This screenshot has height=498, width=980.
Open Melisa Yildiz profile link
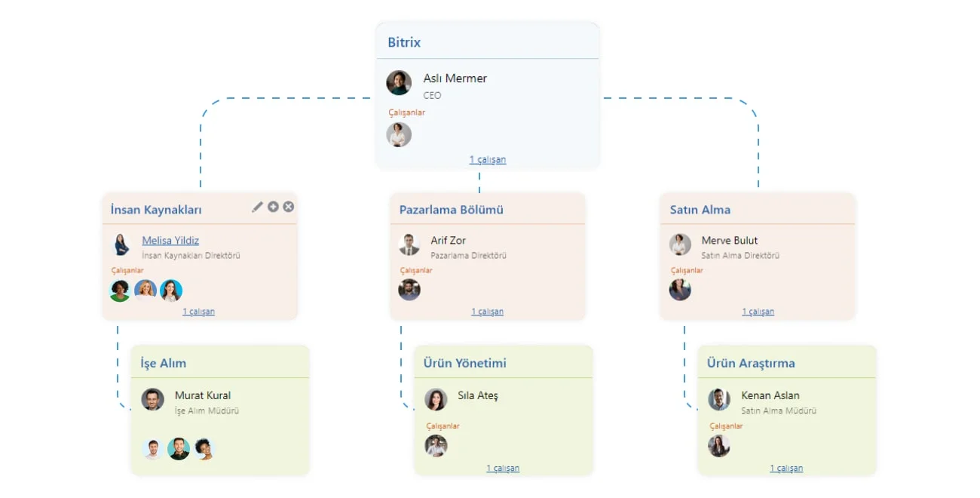pyautogui.click(x=170, y=241)
